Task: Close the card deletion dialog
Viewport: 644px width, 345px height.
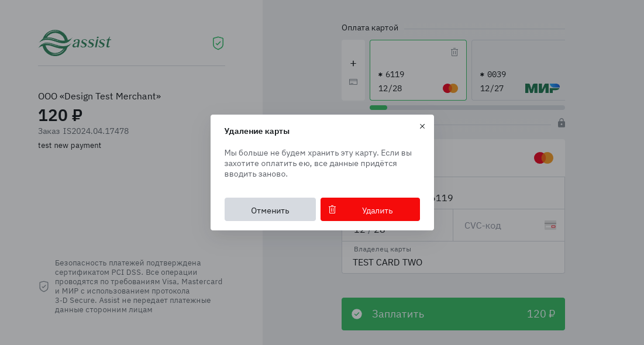Action: pyautogui.click(x=422, y=126)
